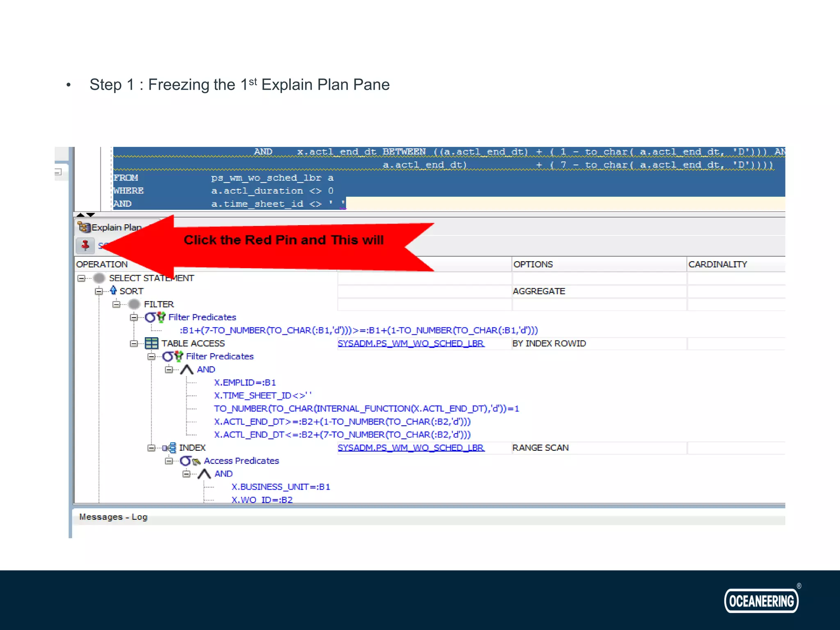Select the SORT row label

point(132,291)
